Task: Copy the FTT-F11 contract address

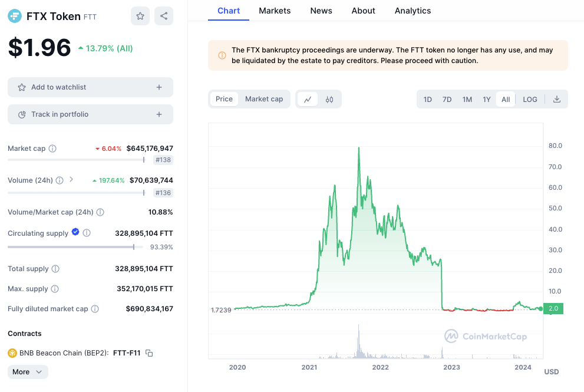Action: click(x=149, y=353)
